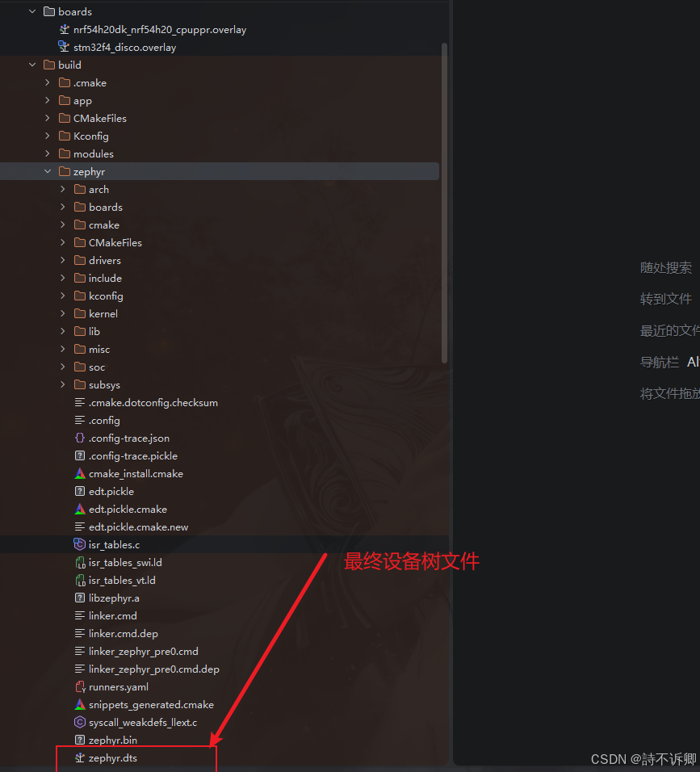Click the zephyr.dts devicetree icon
Screen dimensions: 700x772
pos(80,757)
